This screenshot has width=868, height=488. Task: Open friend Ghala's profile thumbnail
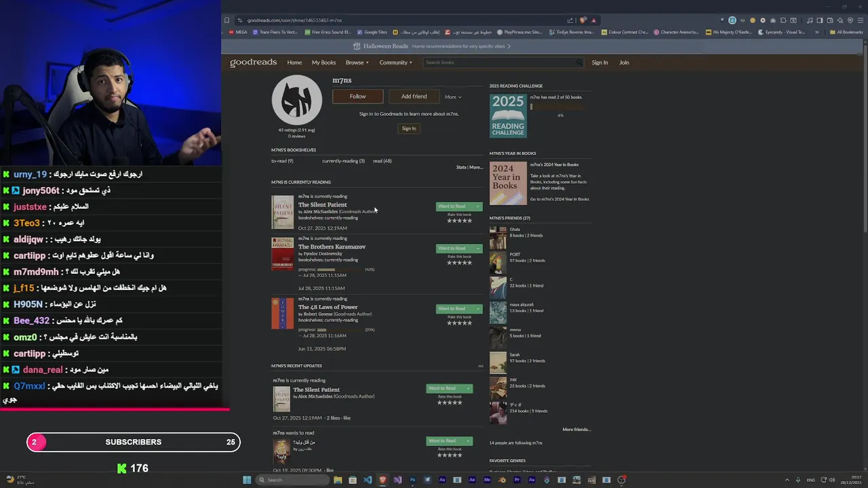498,237
